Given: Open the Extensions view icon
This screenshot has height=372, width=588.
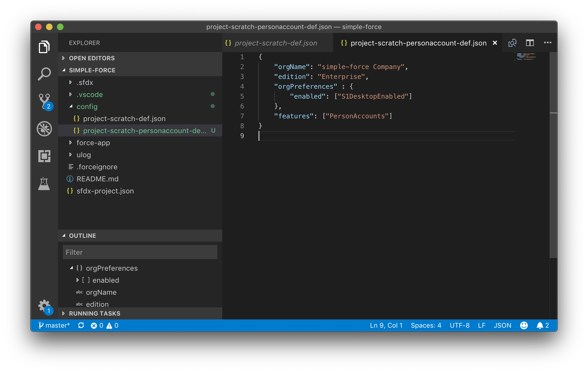Looking at the screenshot, I should [44, 156].
